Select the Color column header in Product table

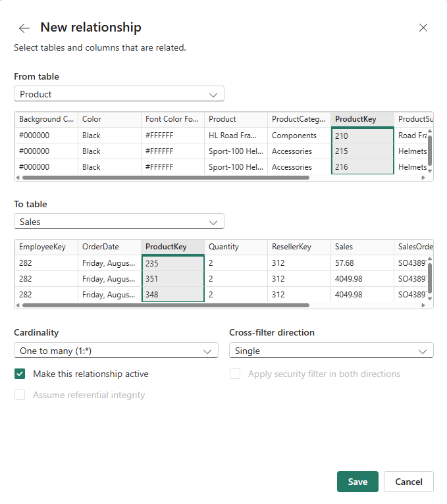point(109,119)
